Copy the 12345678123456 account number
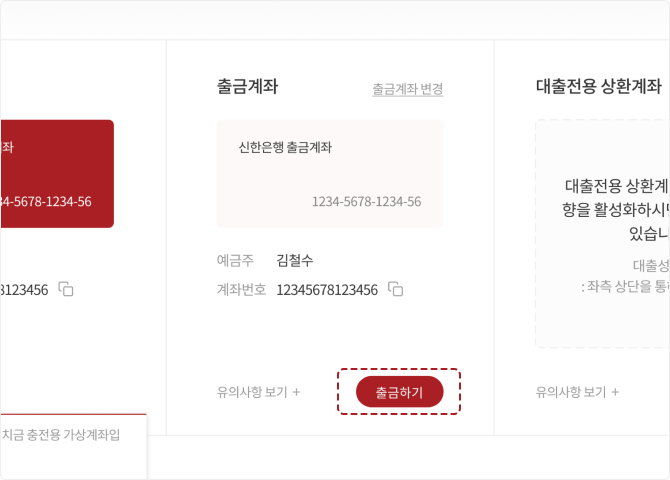This screenshot has width=670, height=480. tap(396, 290)
